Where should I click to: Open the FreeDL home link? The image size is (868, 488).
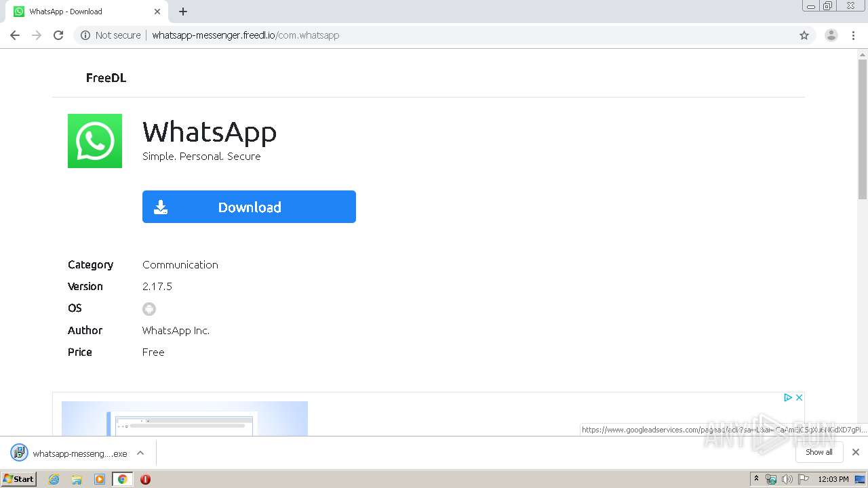[x=106, y=78]
